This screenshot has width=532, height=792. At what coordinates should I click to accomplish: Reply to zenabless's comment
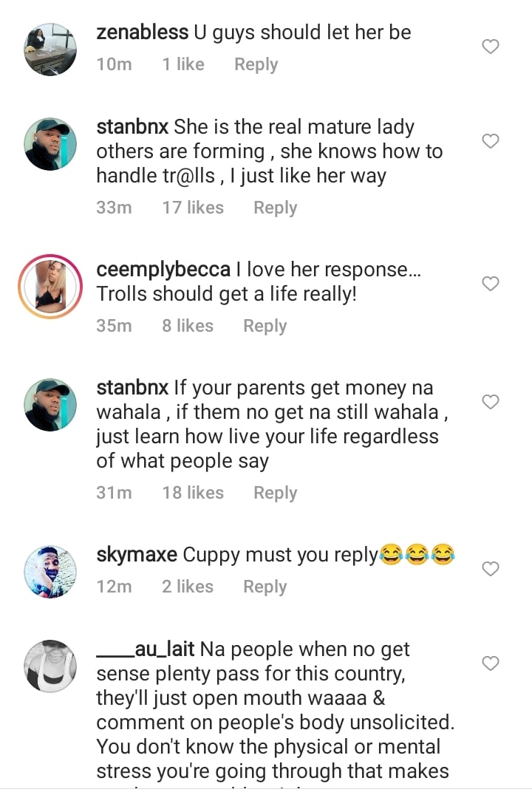point(256,64)
